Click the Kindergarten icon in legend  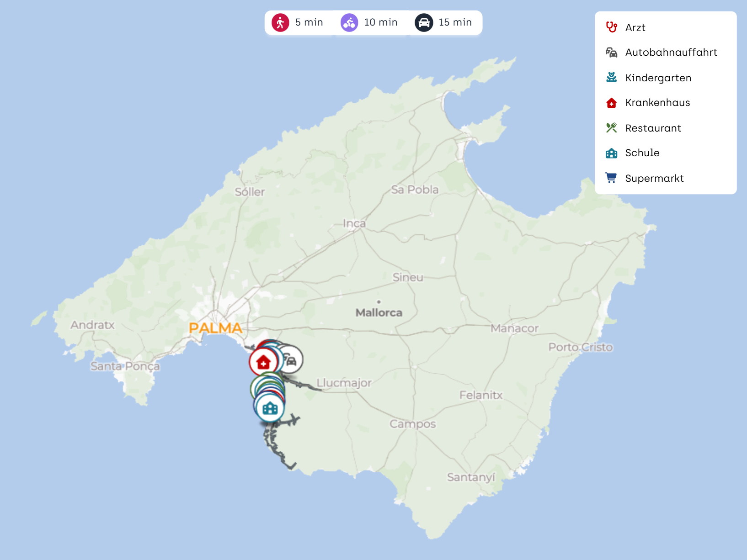coord(611,78)
